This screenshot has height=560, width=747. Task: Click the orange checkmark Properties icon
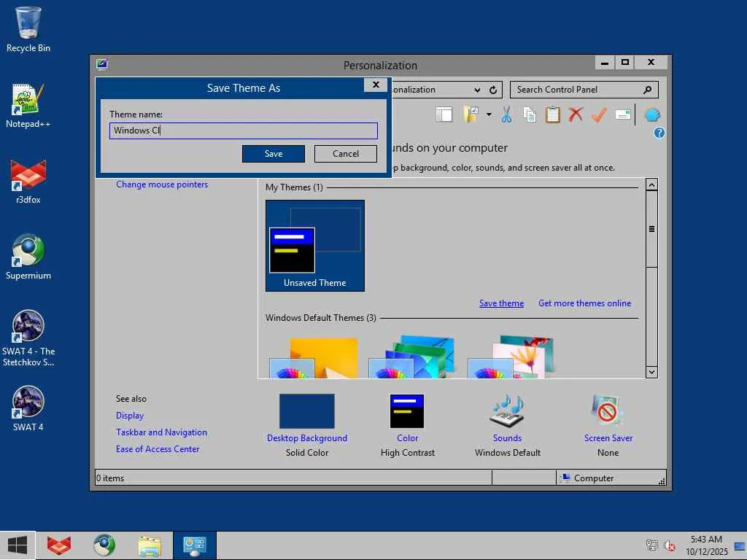tap(599, 114)
